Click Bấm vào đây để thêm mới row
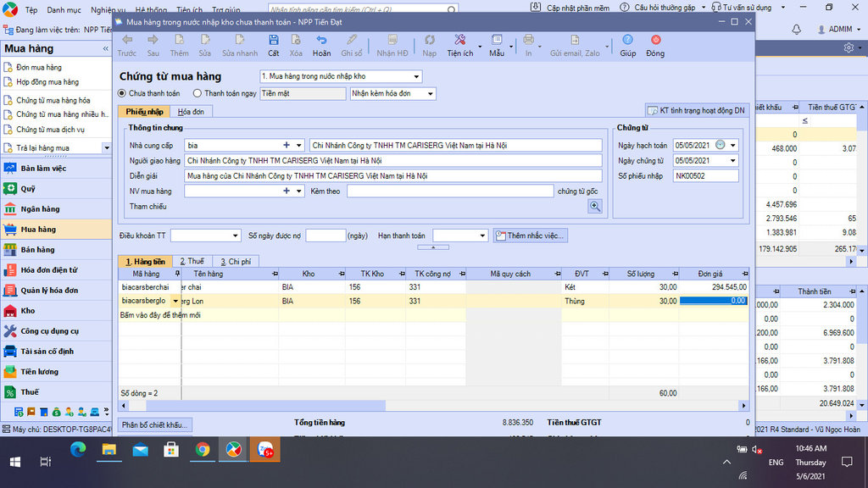Viewport: 868px width, 488px height. 433,315
